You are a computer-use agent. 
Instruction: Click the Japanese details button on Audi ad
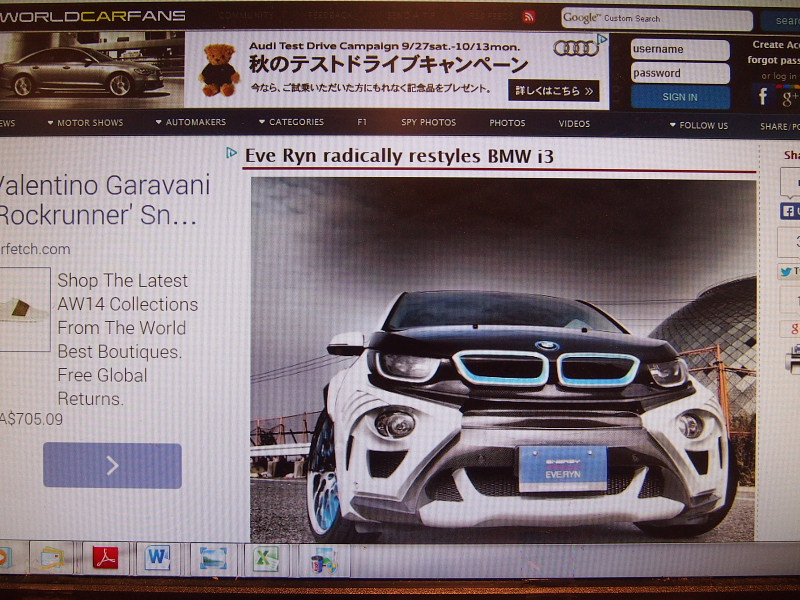point(554,91)
